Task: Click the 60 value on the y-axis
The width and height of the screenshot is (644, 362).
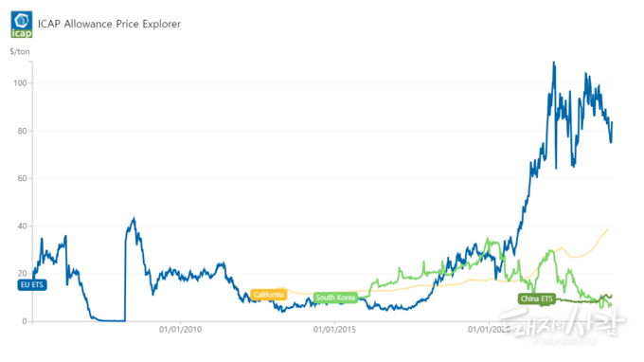Action: (22, 179)
